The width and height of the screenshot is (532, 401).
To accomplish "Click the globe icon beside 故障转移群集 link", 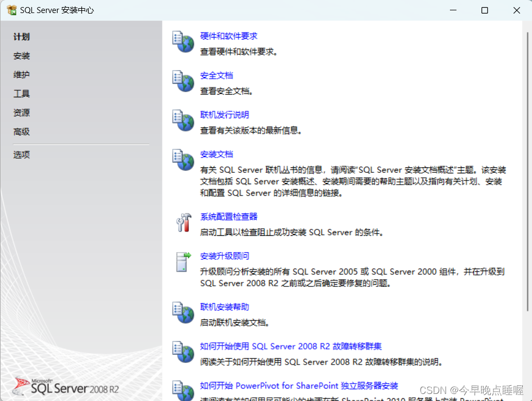I will [183, 352].
